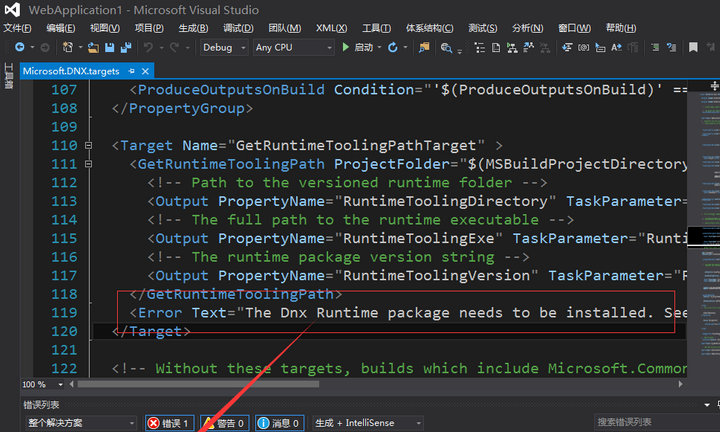Click the magnifier search toolbar icon
Image resolution: width=720 pixels, height=432 pixels.
(x=446, y=48)
